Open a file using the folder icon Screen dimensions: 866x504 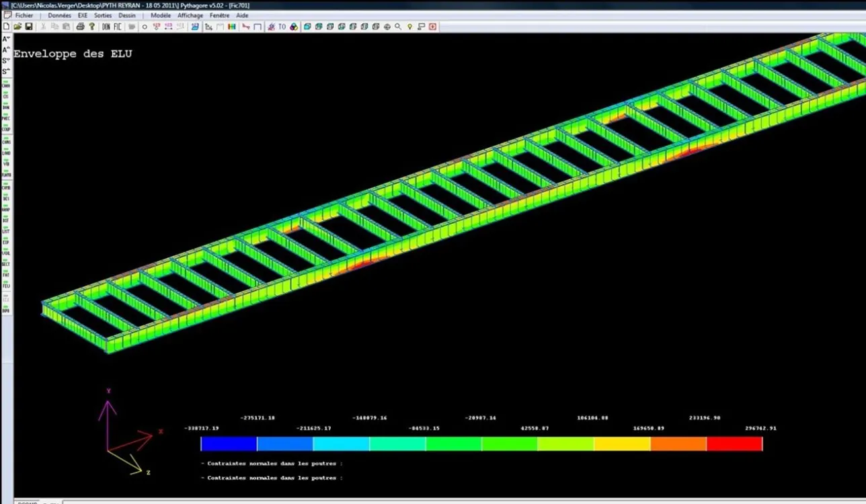point(17,27)
